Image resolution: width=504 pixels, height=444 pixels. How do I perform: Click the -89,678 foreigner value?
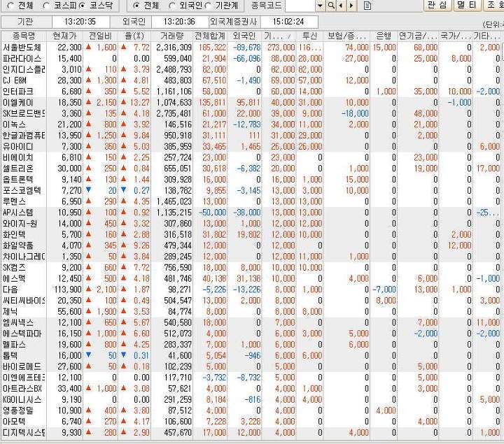tap(247, 48)
